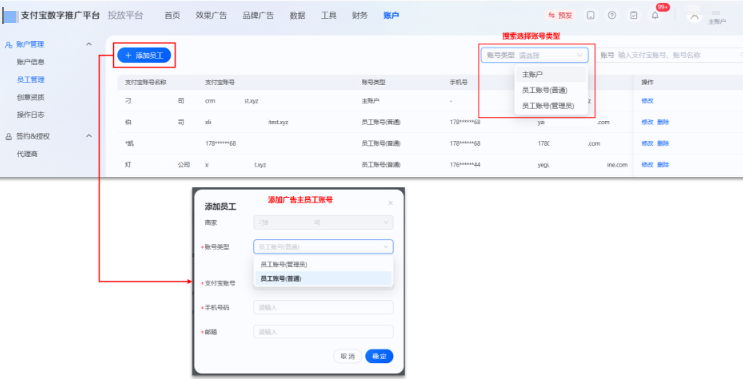Click the 投放平台 header label

(x=125, y=16)
